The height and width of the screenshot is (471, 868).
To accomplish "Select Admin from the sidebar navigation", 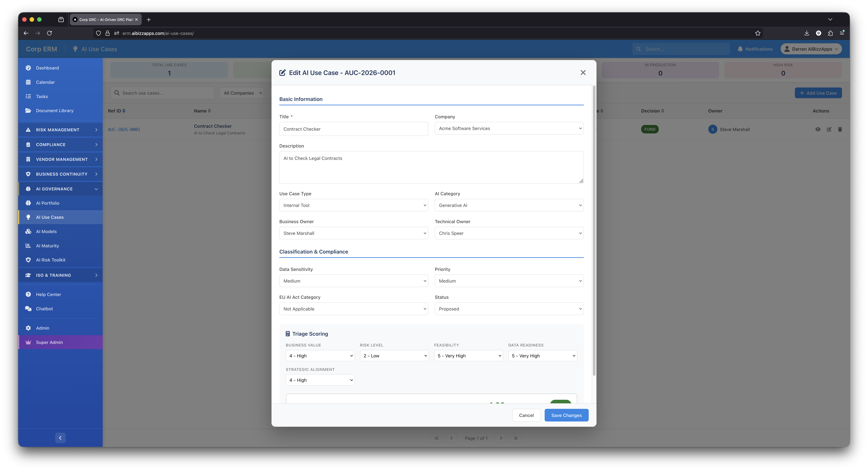I will [x=42, y=328].
